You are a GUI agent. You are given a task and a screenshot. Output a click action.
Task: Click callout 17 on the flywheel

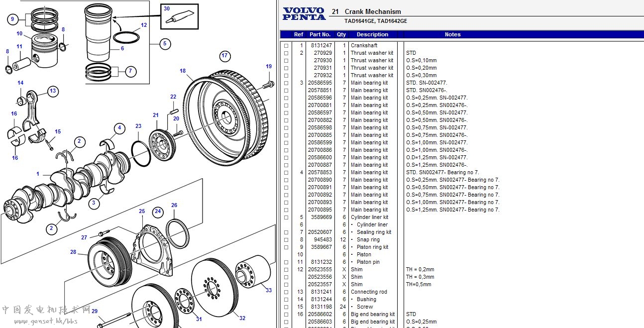(224, 56)
